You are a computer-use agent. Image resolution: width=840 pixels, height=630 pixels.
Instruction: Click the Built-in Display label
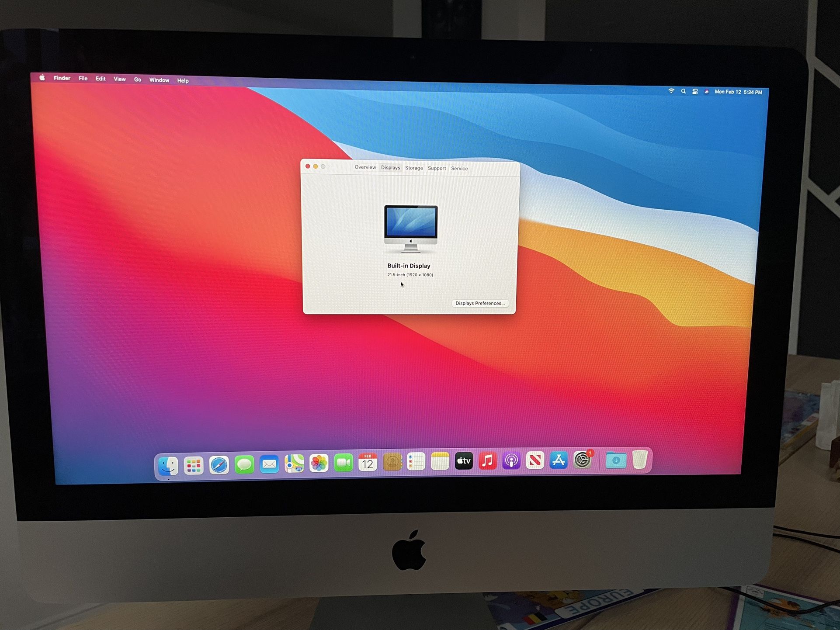coord(409,266)
